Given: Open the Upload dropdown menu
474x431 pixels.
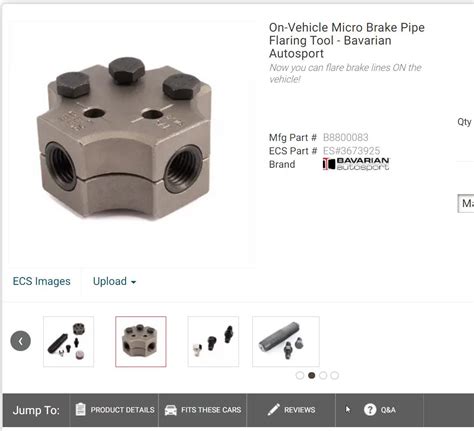Looking at the screenshot, I should point(114,281).
